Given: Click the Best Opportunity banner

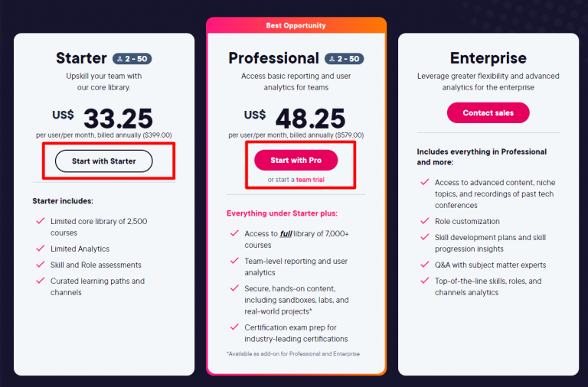Looking at the screenshot, I should [296, 25].
